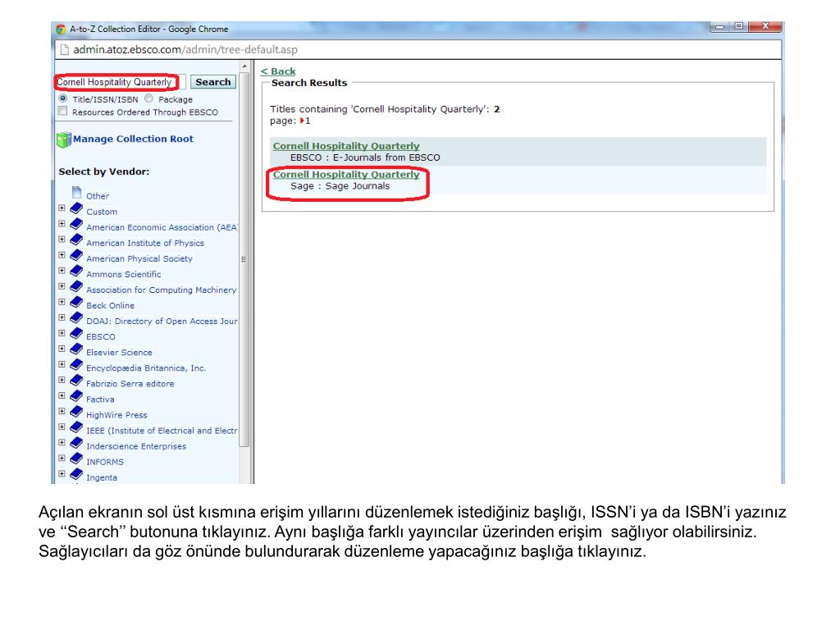Select the Title/ISSN/ISBN radio button
The height and width of the screenshot is (630, 840).
pyautogui.click(x=63, y=98)
